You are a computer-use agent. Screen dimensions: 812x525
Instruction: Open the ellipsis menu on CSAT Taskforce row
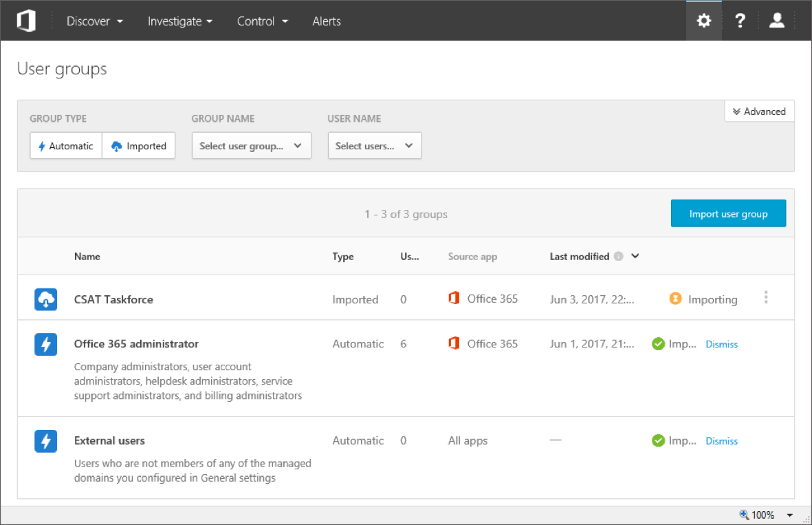(766, 297)
